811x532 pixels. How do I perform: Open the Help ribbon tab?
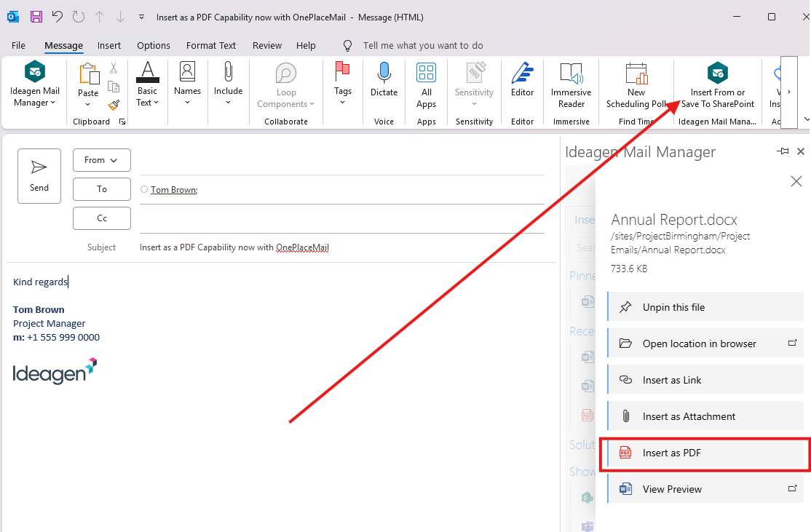(x=306, y=46)
